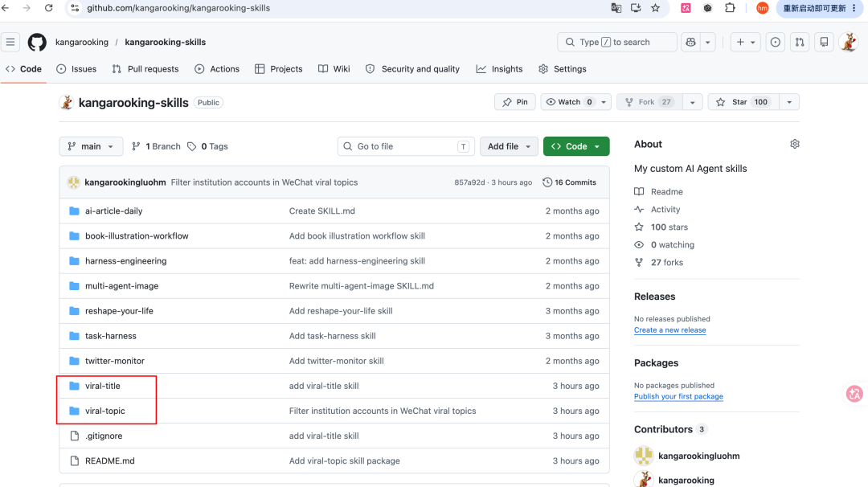Switch to the Code tab
The image size is (868, 487).
(24, 68)
